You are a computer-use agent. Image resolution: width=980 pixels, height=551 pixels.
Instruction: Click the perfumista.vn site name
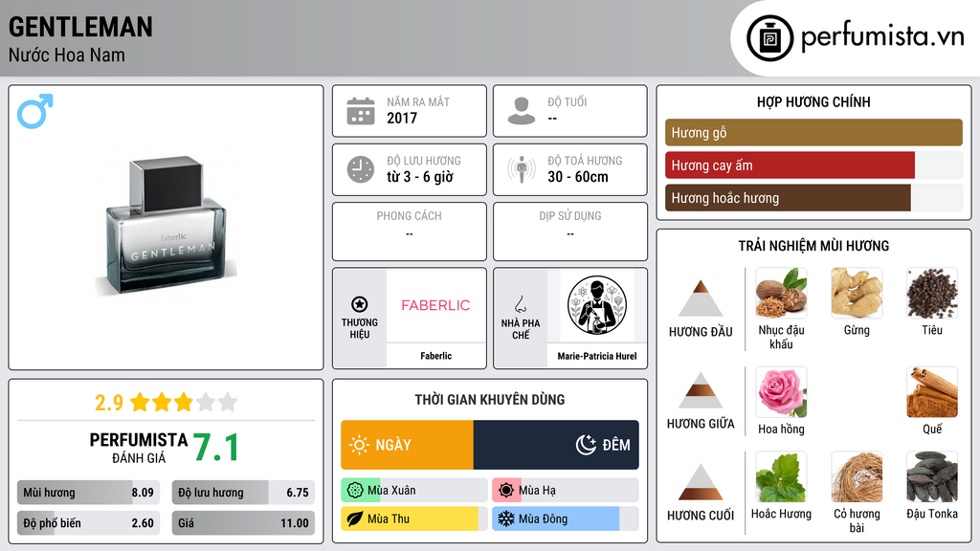(x=882, y=36)
